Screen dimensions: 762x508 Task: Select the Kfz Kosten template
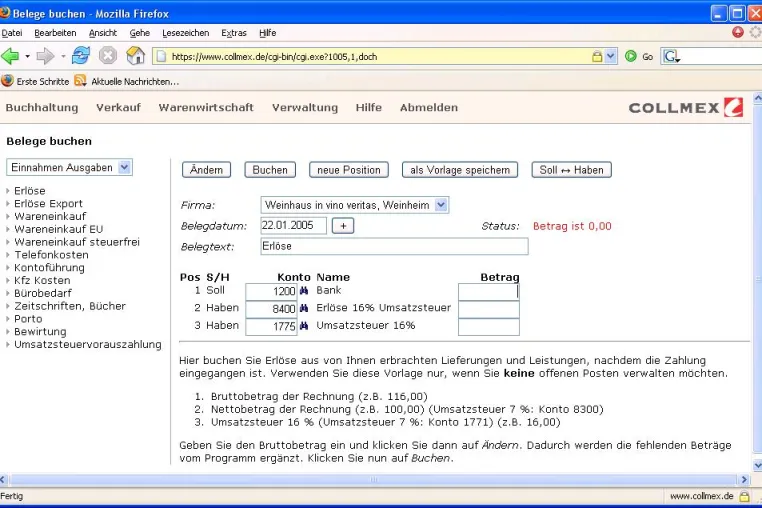point(42,280)
